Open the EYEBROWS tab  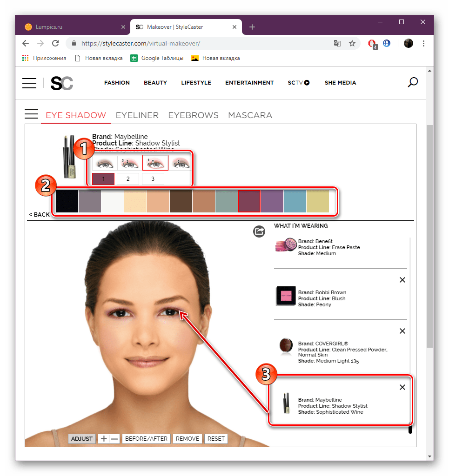[193, 115]
